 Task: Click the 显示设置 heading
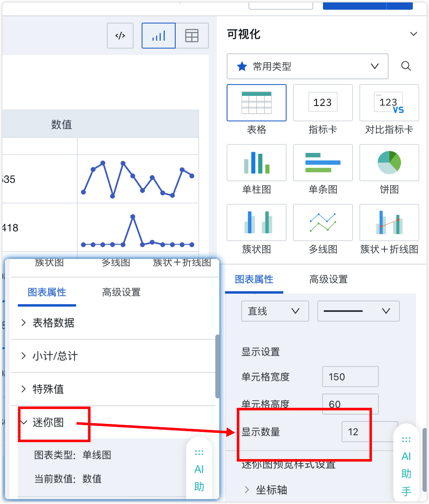click(x=261, y=352)
